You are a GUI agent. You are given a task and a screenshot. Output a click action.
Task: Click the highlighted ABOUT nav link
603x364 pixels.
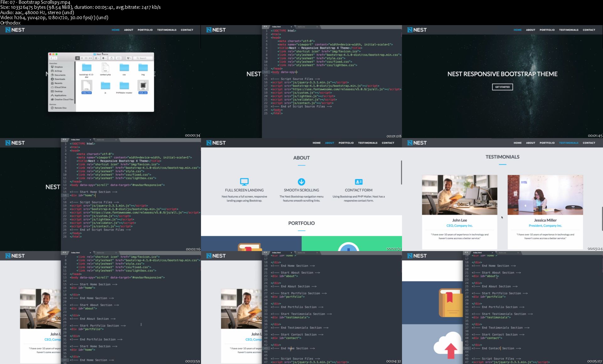coord(329,143)
